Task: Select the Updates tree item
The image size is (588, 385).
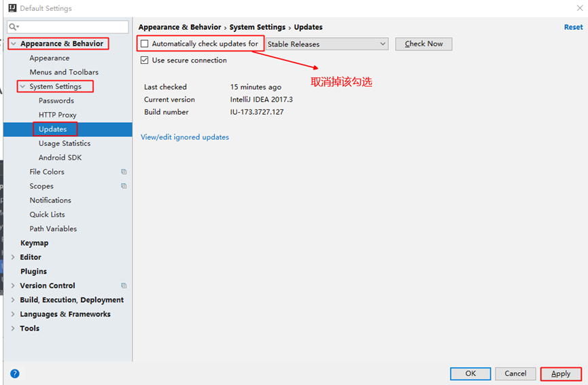Action: click(52, 129)
